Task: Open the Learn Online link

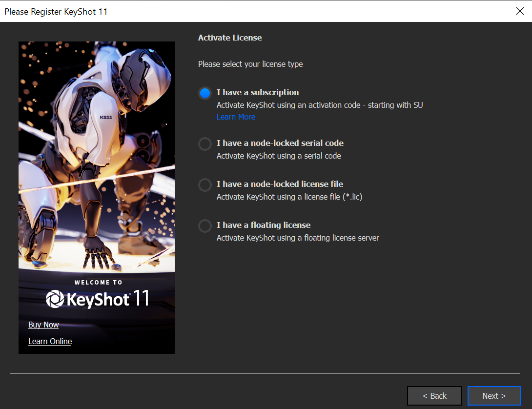Action: click(50, 341)
